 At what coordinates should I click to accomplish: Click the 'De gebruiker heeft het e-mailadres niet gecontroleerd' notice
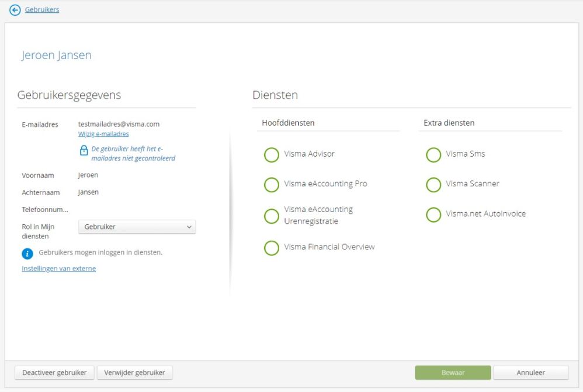point(133,154)
